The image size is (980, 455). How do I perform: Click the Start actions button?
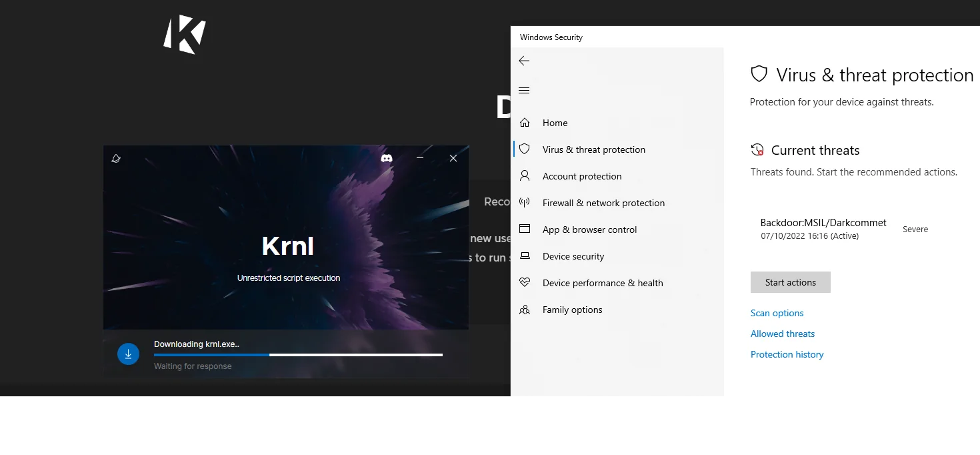791,282
